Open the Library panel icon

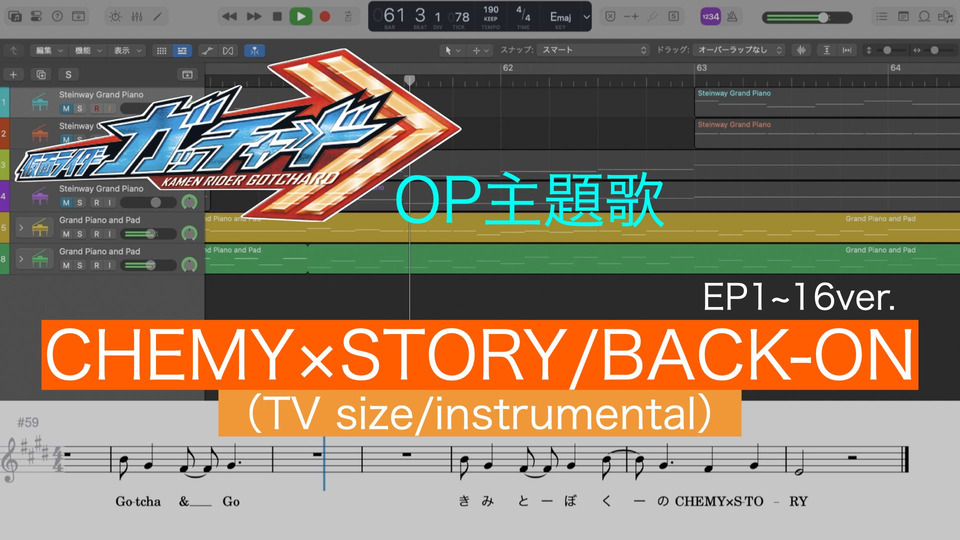point(15,17)
